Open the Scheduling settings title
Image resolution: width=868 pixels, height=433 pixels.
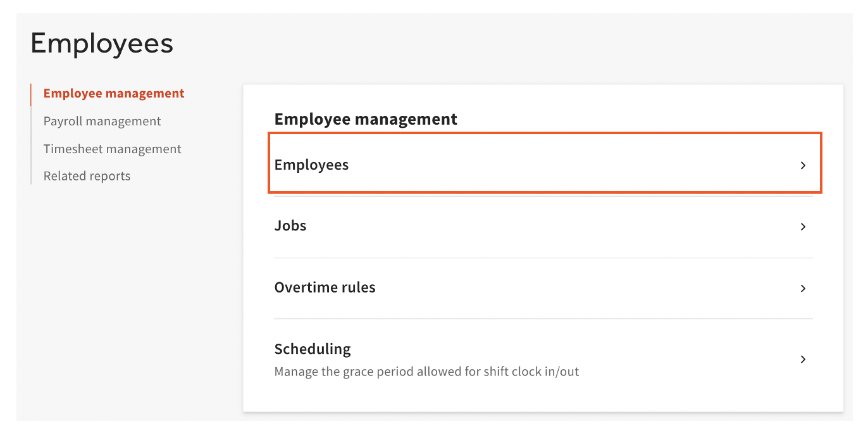click(x=313, y=349)
